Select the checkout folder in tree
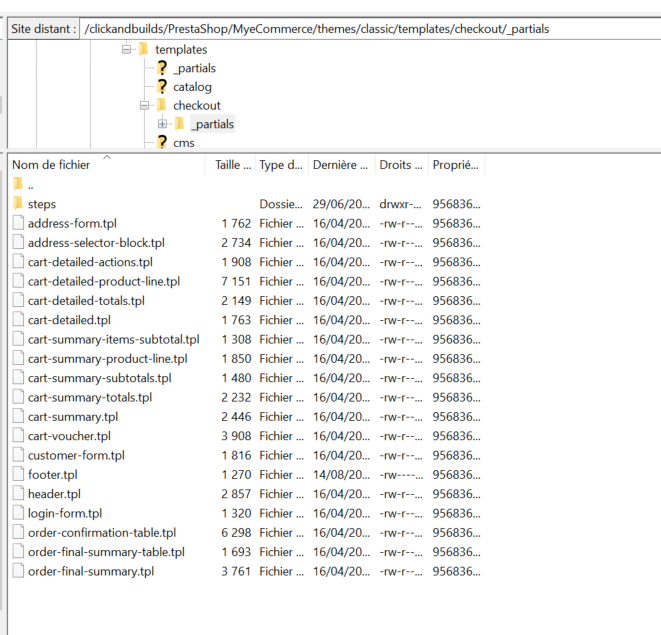The image size is (661, 635). tap(197, 105)
